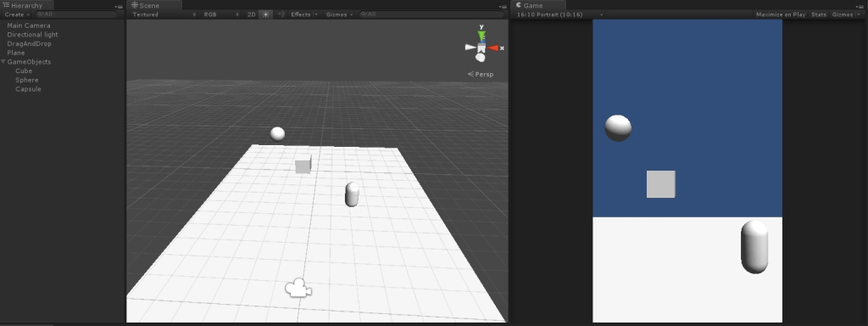Toggle Maximize on Play
The image size is (868, 326).
(781, 14)
